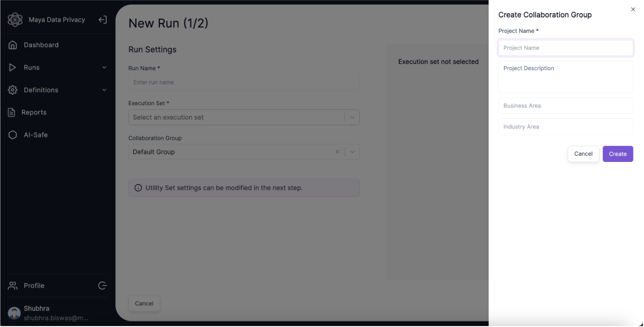Click the Shubhra user avatar
The height and width of the screenshot is (327, 644).
(14, 313)
